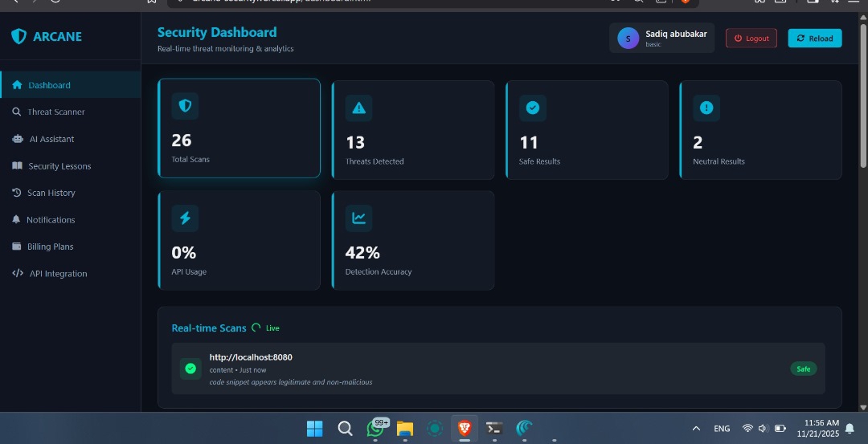Click the green check icon on localhost scan
The height and width of the screenshot is (444, 868).
point(190,369)
